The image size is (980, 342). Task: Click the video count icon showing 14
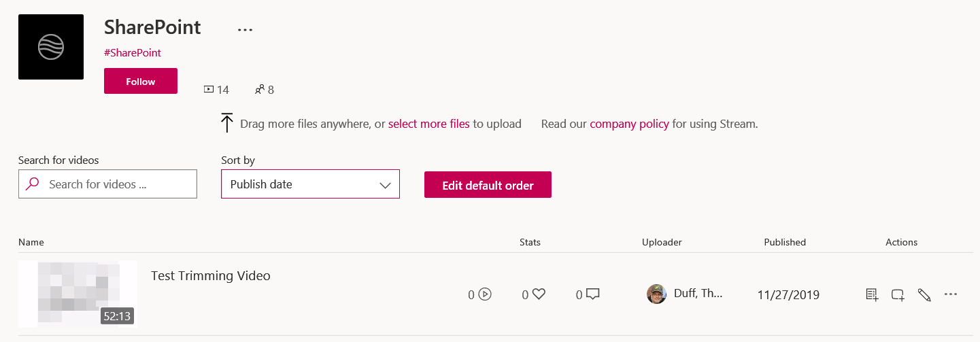pyautogui.click(x=209, y=89)
